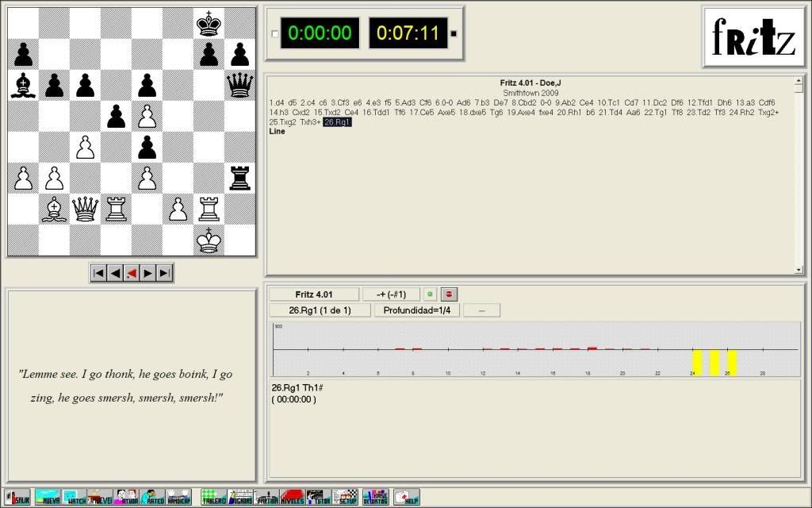Toggle the black indicator right of yellow clock
The image size is (812, 508).
coord(454,33)
